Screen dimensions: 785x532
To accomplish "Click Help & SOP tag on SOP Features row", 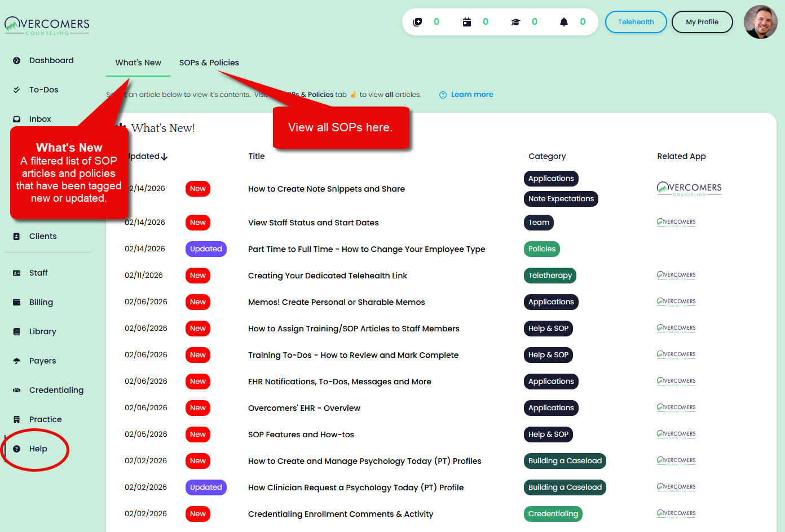I will (x=548, y=435).
